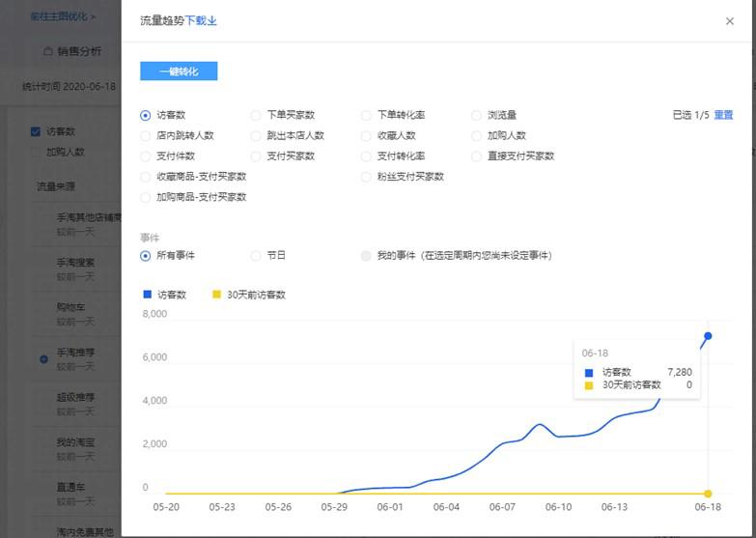Click the 手淘推荐 blue dot indicator
This screenshot has height=538, width=756.
point(43,359)
